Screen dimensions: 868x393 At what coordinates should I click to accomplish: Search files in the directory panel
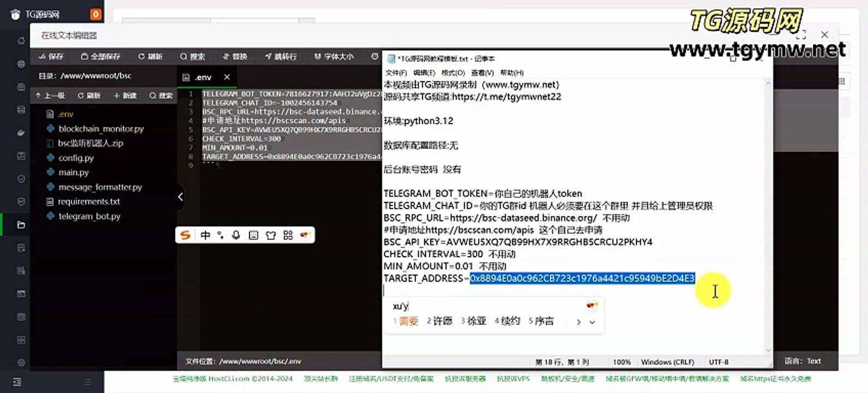(x=161, y=96)
